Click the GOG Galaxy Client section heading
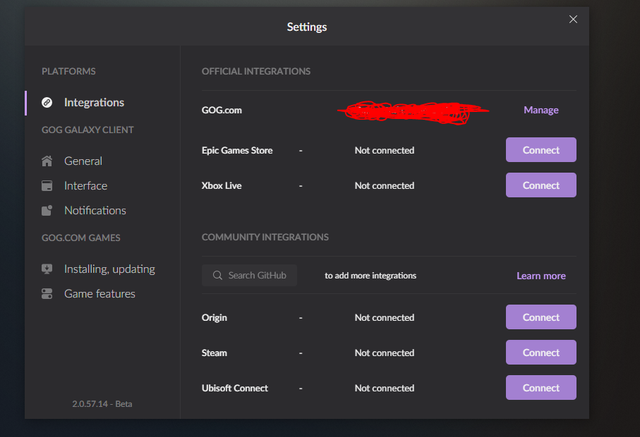The image size is (640, 437). coord(87,130)
